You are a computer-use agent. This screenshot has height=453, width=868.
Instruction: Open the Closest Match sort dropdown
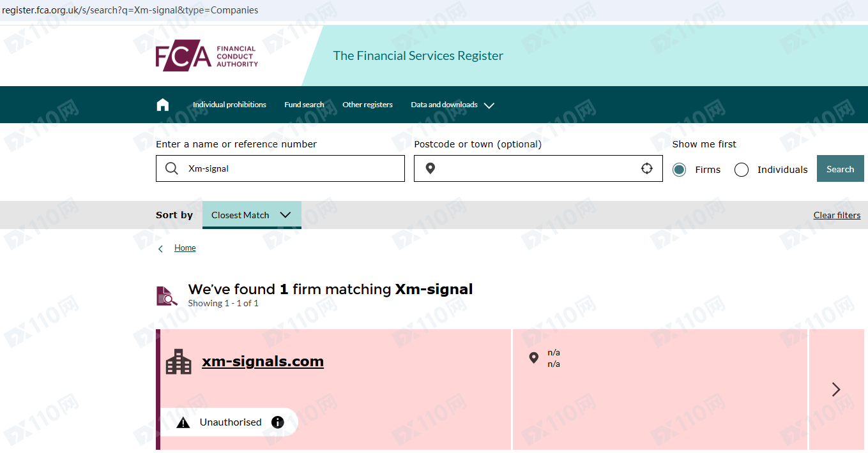coord(252,215)
